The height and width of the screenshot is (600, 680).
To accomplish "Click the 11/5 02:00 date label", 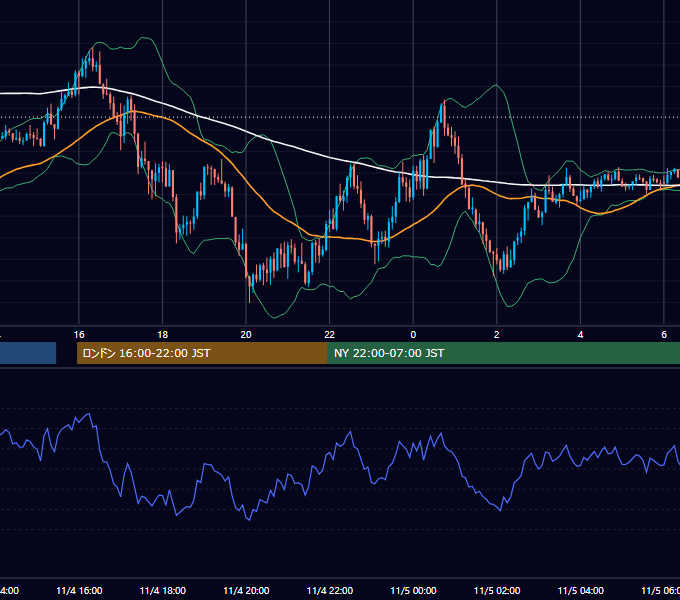I will [x=497, y=591].
